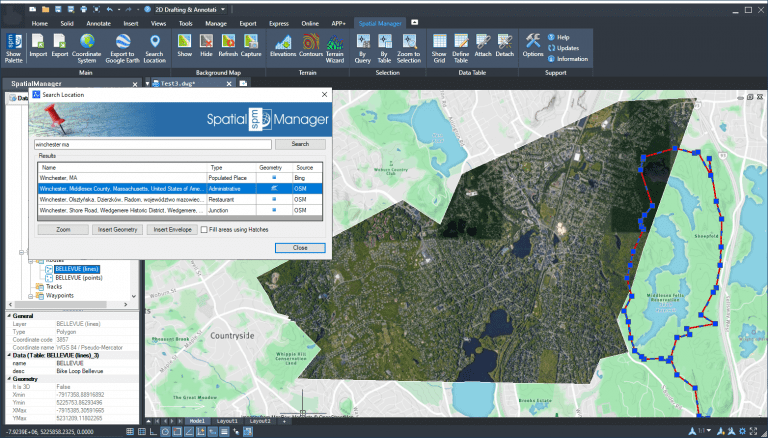Open the Search Location ribbon tool
The height and width of the screenshot is (438, 768).
pyautogui.click(x=154, y=48)
